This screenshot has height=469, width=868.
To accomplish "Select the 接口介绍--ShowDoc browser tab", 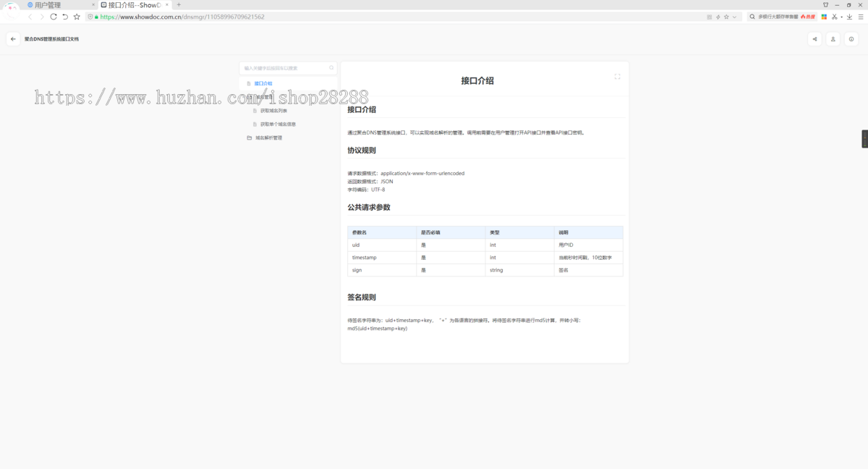I will (x=135, y=5).
